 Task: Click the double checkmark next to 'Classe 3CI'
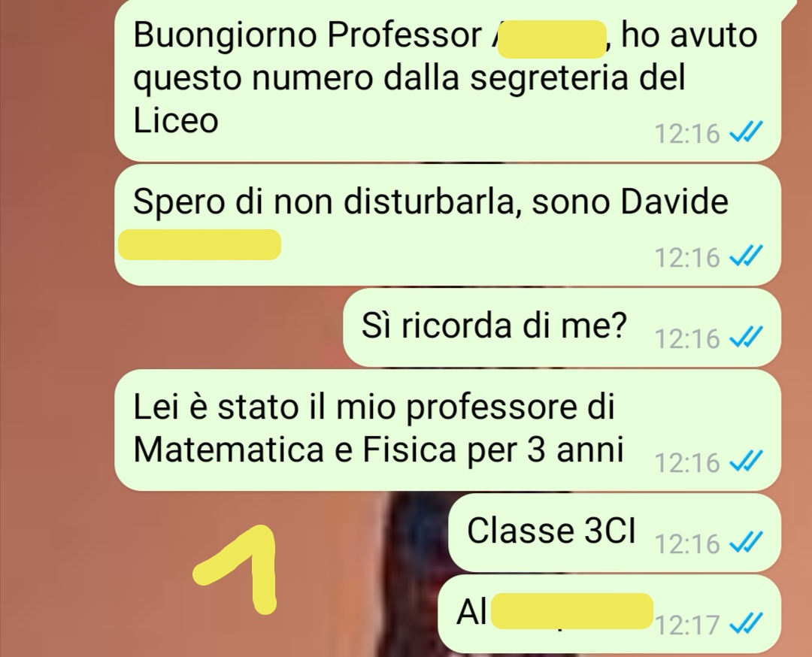[x=746, y=542]
